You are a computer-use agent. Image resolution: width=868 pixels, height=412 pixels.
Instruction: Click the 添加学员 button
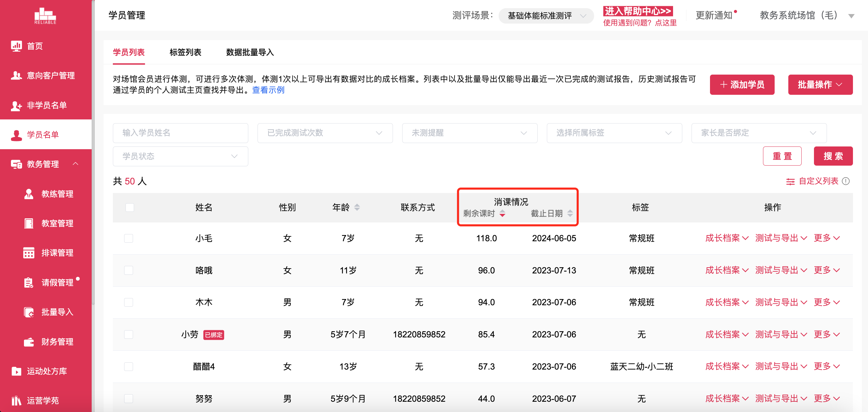point(742,85)
